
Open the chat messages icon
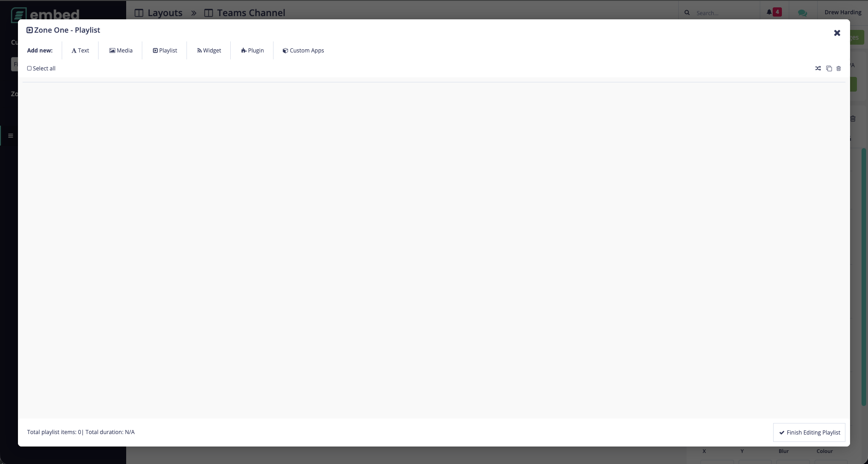tap(802, 13)
